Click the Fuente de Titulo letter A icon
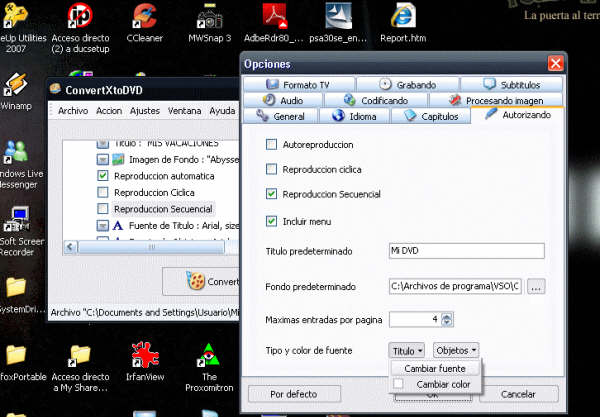 coord(118,226)
